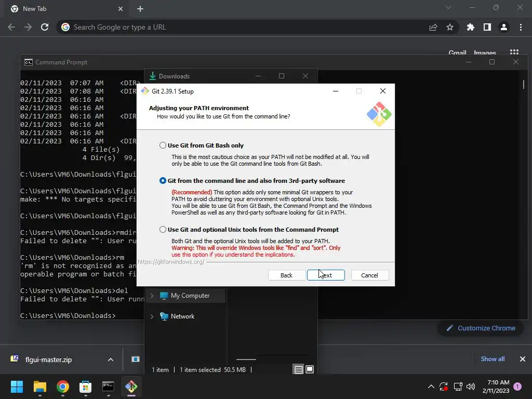Click the sync status tray icon

click(444, 387)
